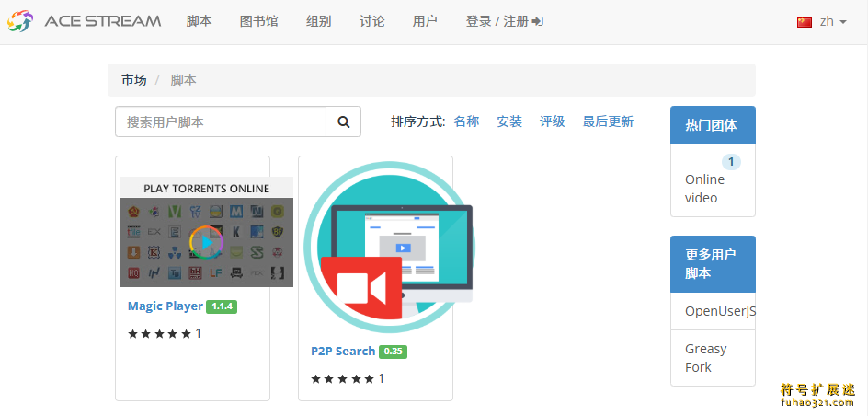868x416 pixels.
Task: Open the 讨论 navigation item
Action: click(372, 21)
